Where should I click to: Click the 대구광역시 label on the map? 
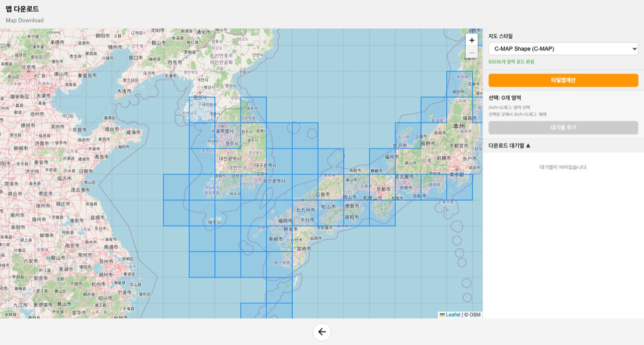pos(265,165)
